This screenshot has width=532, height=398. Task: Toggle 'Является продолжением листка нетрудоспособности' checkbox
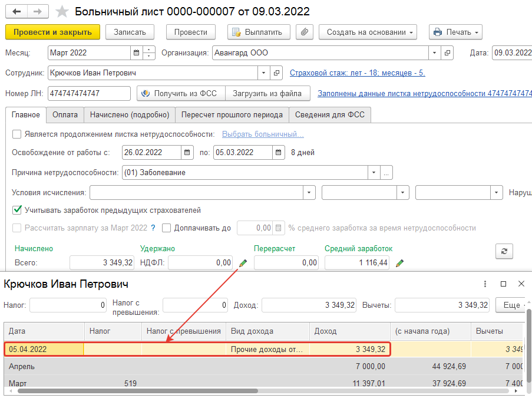click(x=17, y=134)
